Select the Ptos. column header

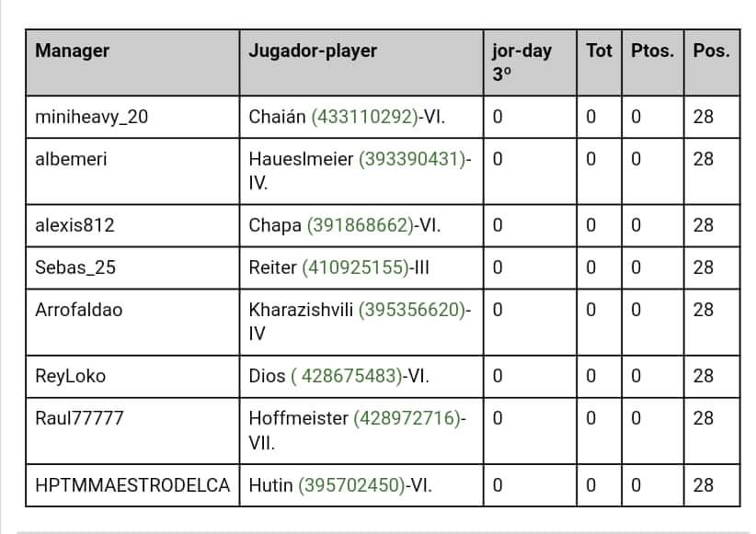click(x=652, y=51)
